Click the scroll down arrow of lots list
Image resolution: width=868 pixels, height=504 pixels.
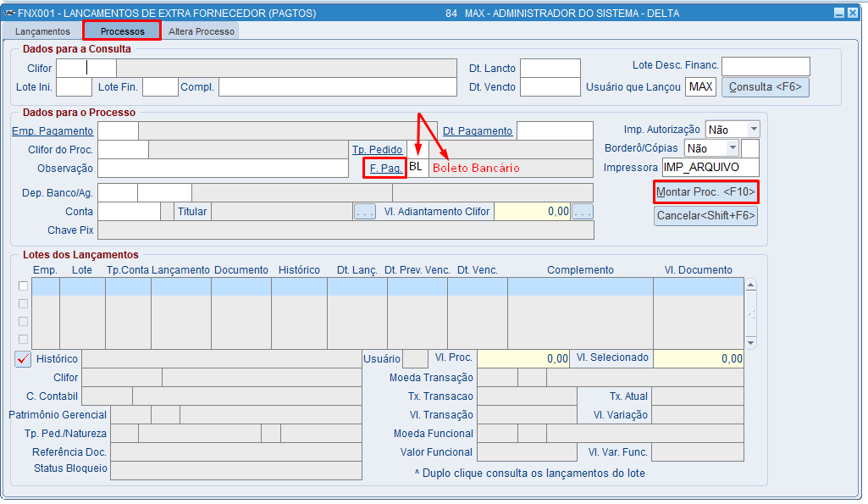point(750,343)
